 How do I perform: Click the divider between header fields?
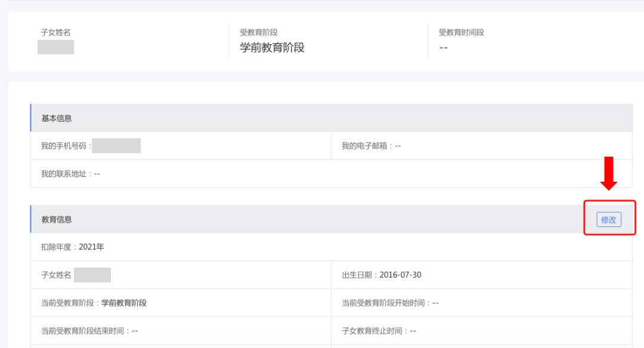click(x=228, y=41)
